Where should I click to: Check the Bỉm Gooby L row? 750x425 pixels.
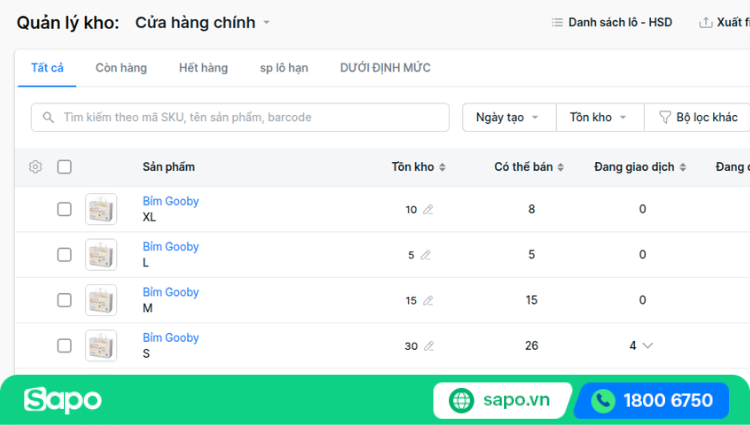64,254
